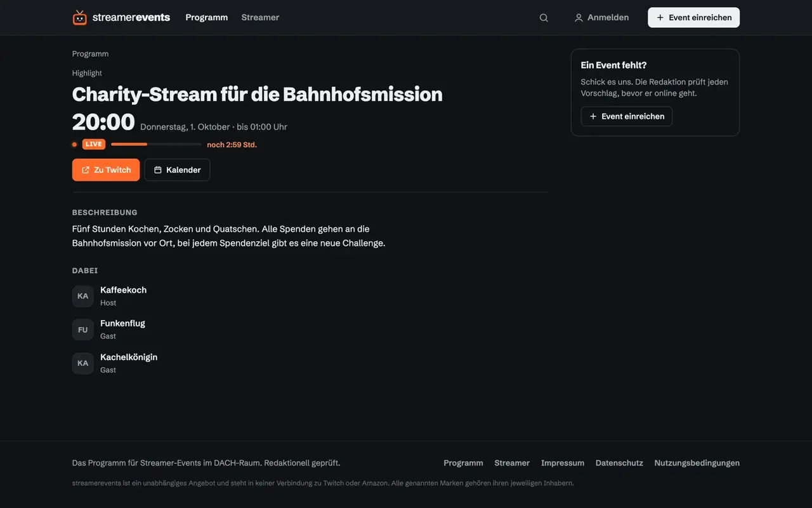Open the Kaffeekoch host name
This screenshot has height=508, width=812.
tap(123, 290)
